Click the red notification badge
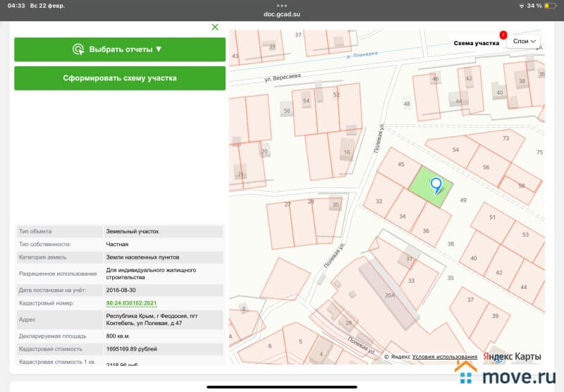 (x=503, y=35)
